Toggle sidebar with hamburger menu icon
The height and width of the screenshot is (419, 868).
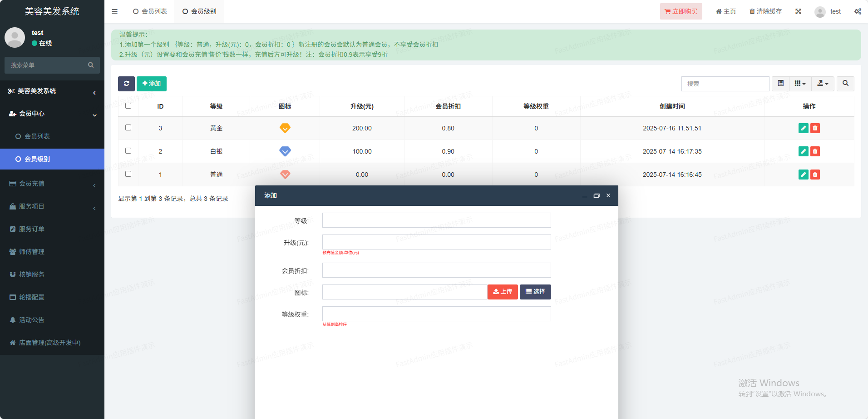pyautogui.click(x=115, y=11)
